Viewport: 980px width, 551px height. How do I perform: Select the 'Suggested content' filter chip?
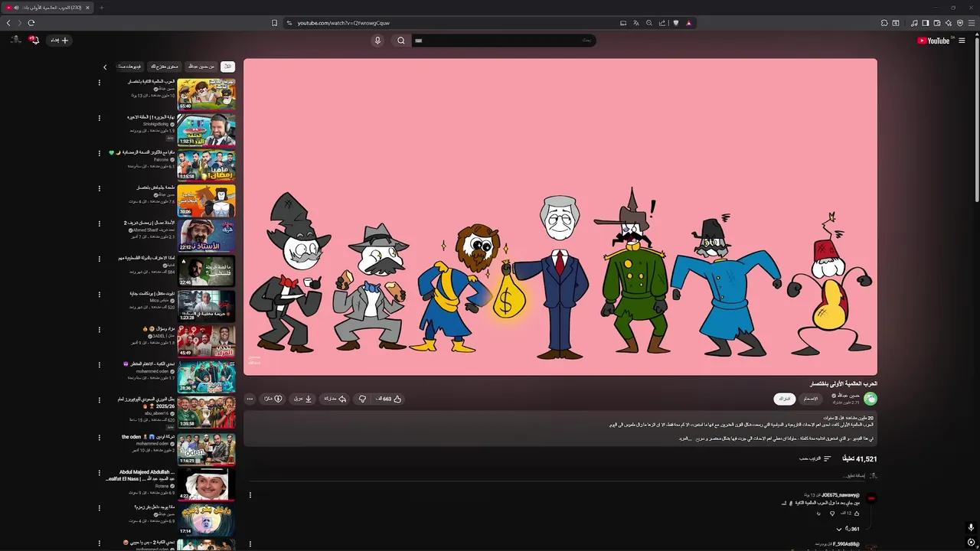tap(164, 67)
